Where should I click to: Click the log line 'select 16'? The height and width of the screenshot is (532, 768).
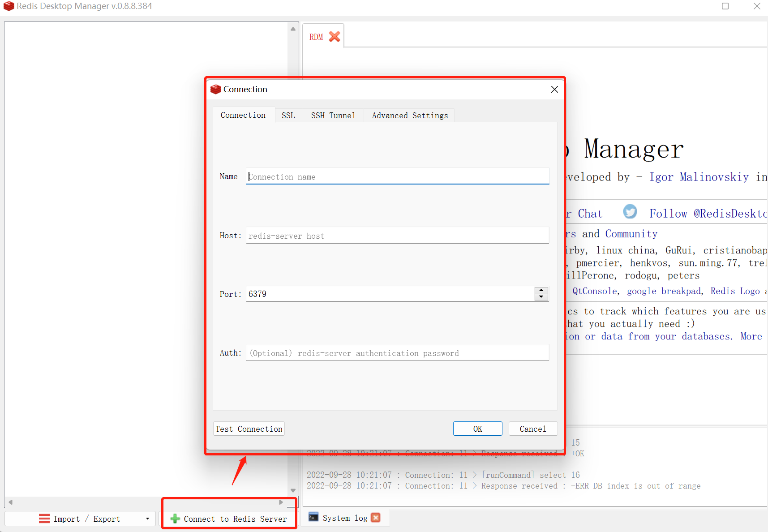pos(443,475)
